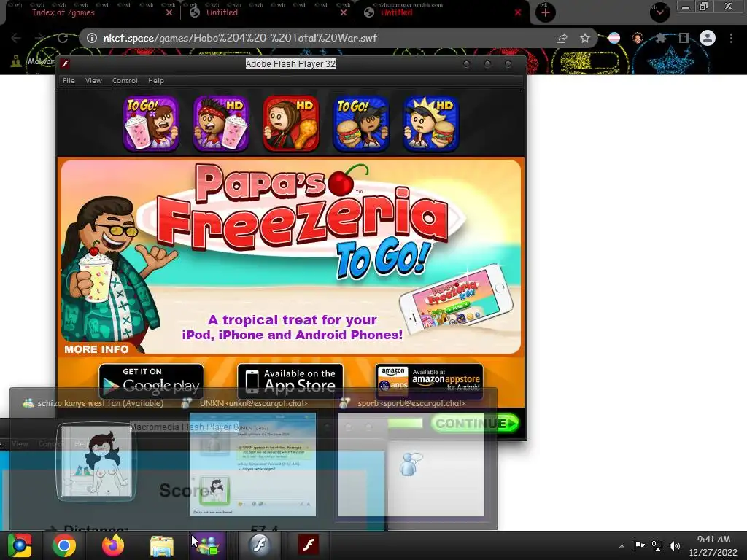The width and height of the screenshot is (747, 560).
Task: Open Firefox from the taskbar
Action: 113,545
